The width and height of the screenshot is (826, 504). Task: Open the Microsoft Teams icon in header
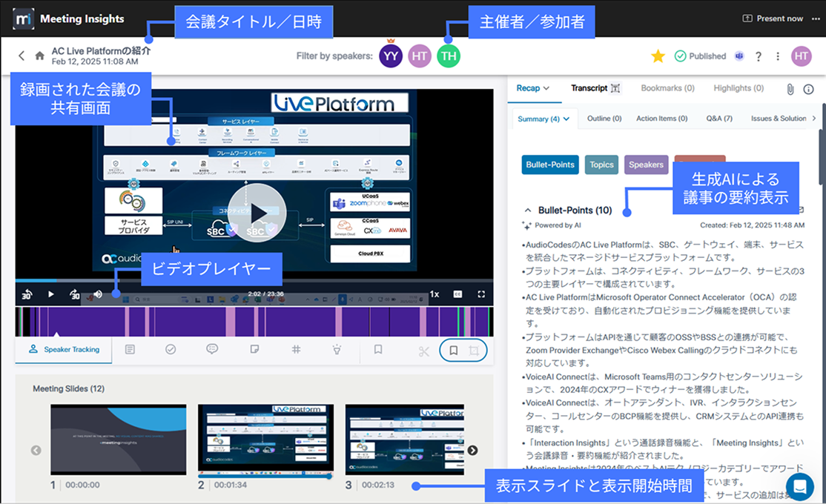tap(739, 56)
